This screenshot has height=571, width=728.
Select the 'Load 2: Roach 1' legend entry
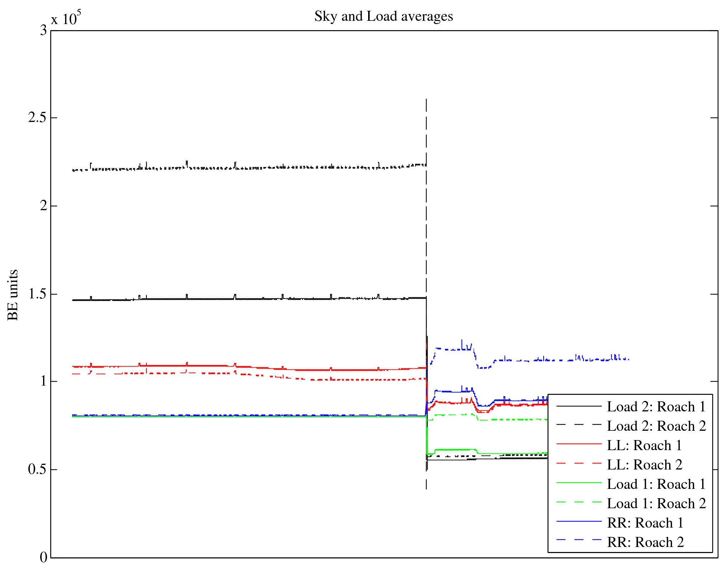[656, 407]
